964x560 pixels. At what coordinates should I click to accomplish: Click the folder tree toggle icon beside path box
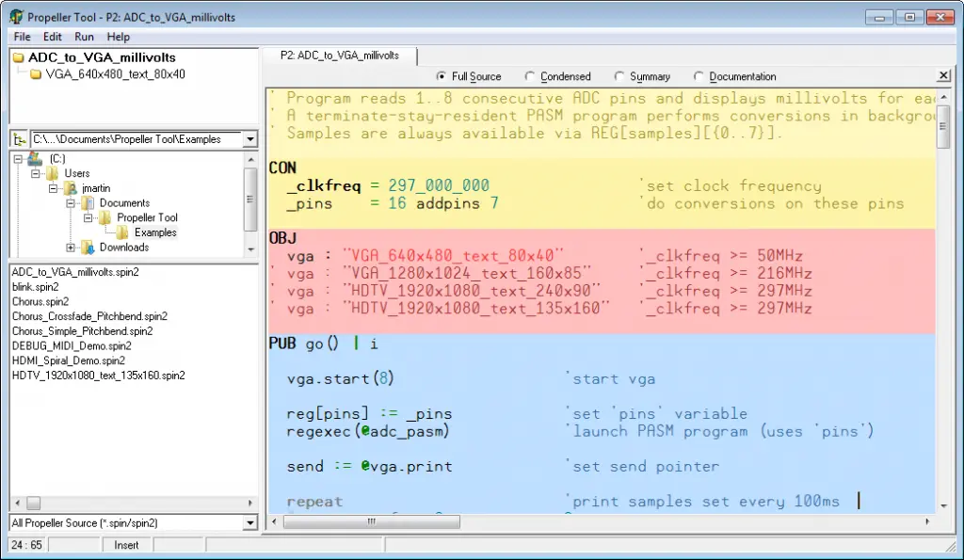(19, 139)
